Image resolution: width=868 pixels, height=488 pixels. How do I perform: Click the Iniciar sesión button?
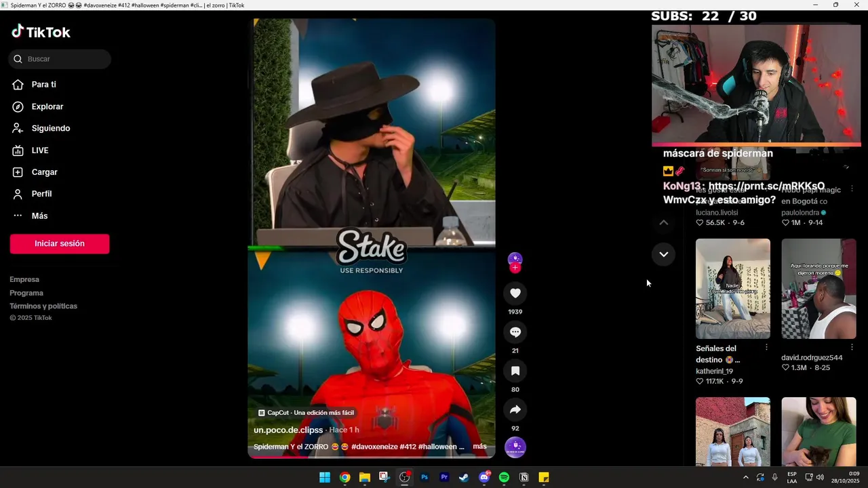point(60,244)
